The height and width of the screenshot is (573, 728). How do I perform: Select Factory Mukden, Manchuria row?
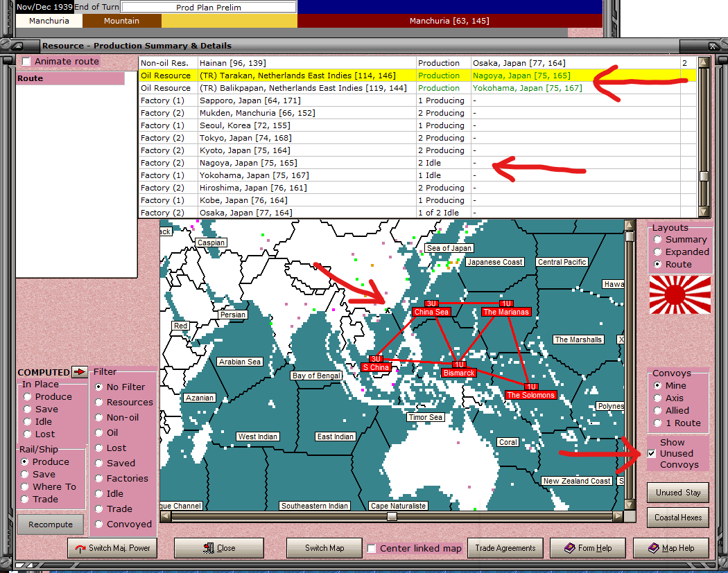click(x=417, y=113)
